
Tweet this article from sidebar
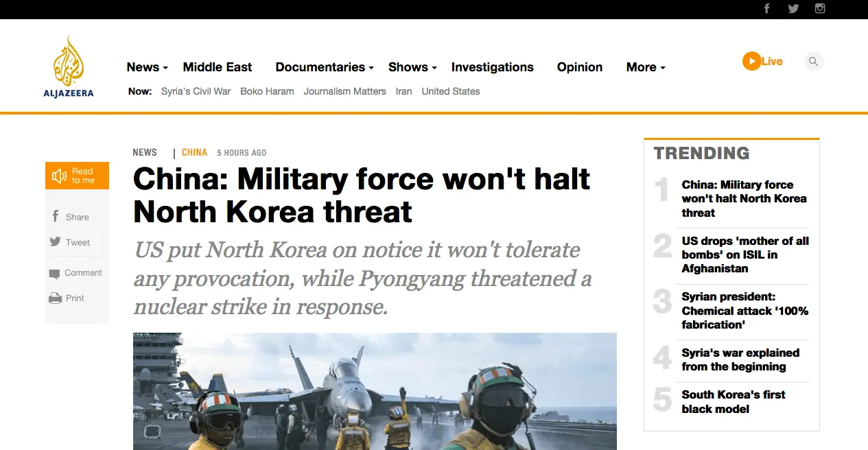click(x=69, y=242)
